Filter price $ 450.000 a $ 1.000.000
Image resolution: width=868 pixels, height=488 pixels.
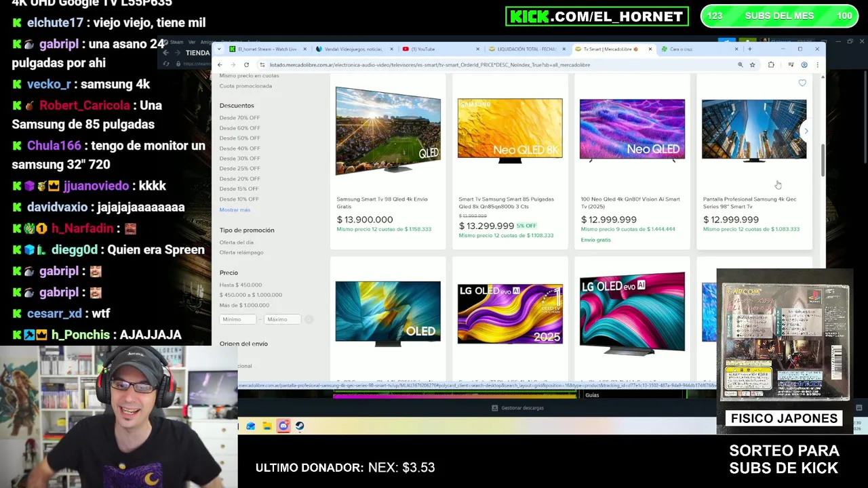(250, 295)
